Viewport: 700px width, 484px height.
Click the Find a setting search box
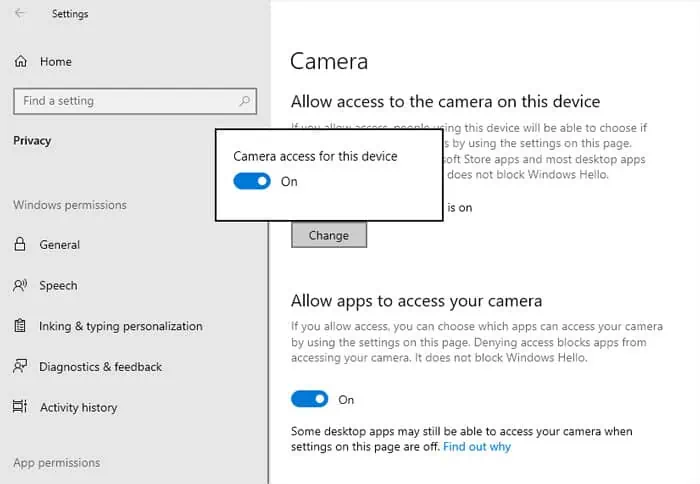click(x=135, y=101)
